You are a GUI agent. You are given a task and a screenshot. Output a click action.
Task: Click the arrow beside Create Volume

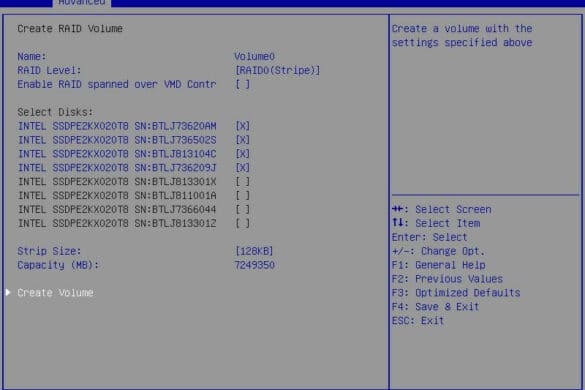point(8,292)
